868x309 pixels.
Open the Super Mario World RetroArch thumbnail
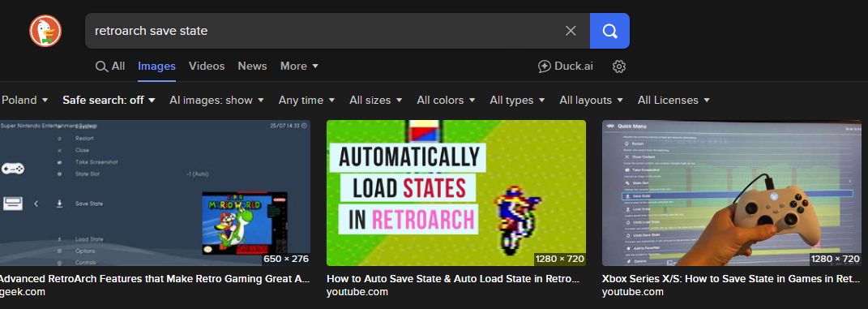(155, 193)
